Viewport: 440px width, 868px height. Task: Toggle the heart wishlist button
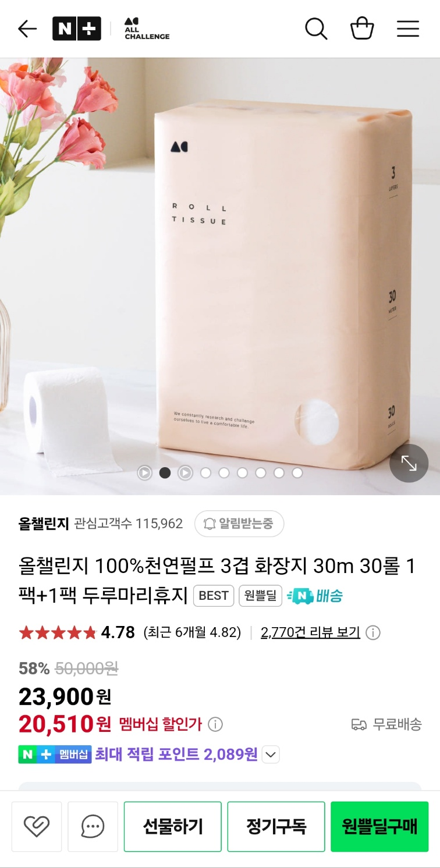pyautogui.click(x=37, y=826)
